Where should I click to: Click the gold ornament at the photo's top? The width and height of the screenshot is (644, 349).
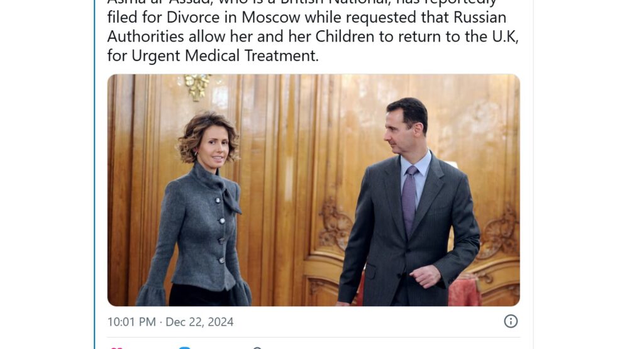point(197,86)
